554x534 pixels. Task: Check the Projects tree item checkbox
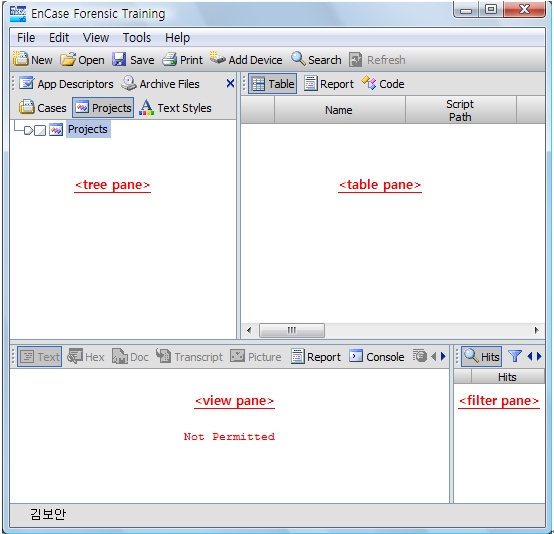coord(40,130)
